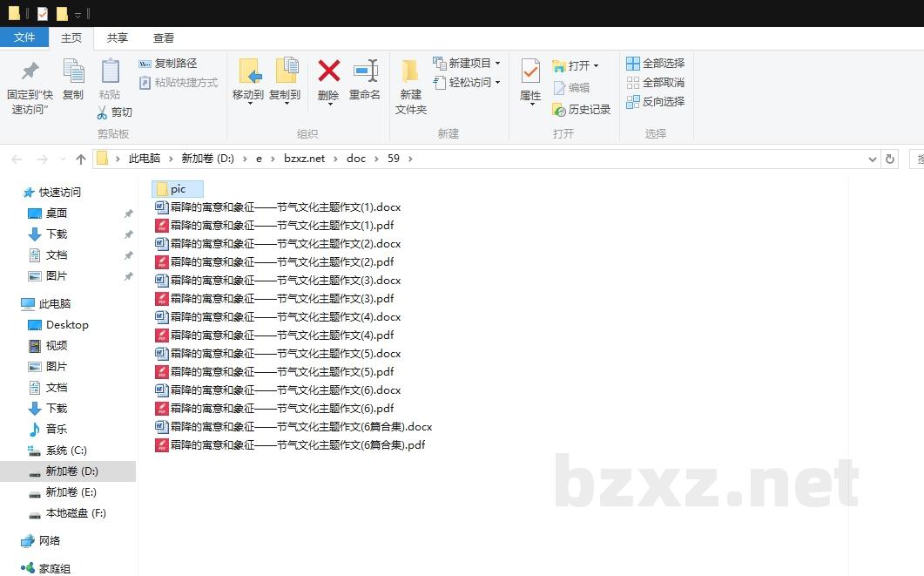Refresh the current folder view
This screenshot has height=576, width=924.
(889, 159)
